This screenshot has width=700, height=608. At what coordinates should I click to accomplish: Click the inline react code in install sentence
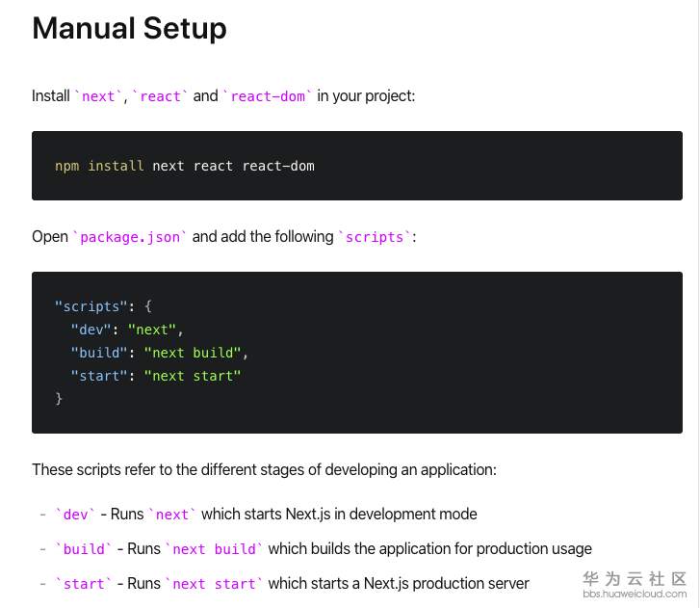[x=161, y=96]
